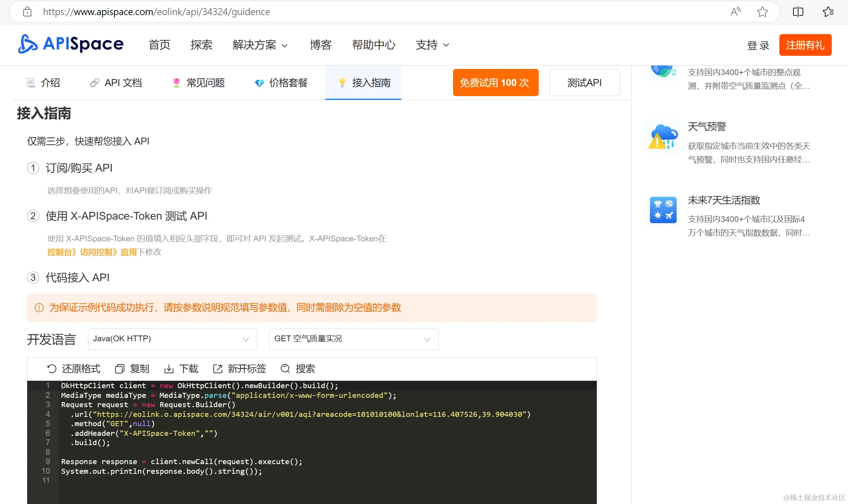This screenshot has height=504, width=848.
Task: Favorite this page with the star icon
Action: [x=762, y=12]
